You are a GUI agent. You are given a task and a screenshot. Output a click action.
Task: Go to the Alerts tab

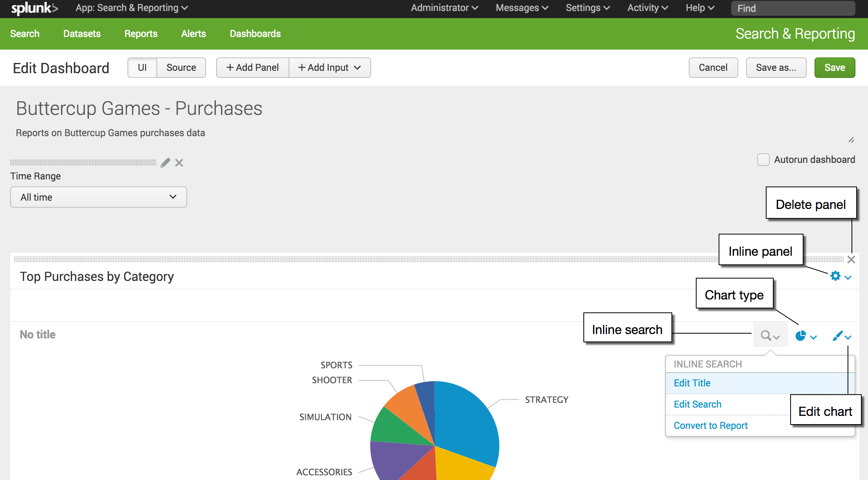[x=193, y=34]
